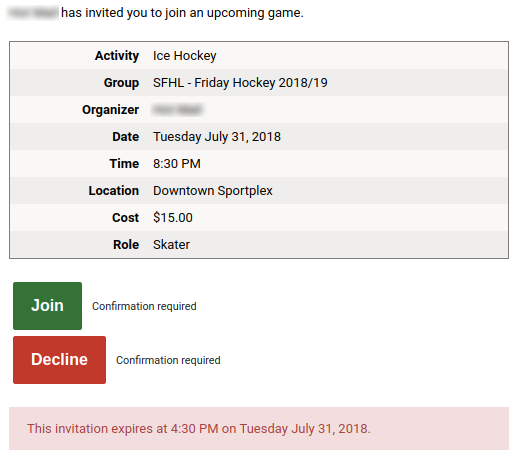Click the Role row label
Viewport: 517px width, 459px height.
126,245
